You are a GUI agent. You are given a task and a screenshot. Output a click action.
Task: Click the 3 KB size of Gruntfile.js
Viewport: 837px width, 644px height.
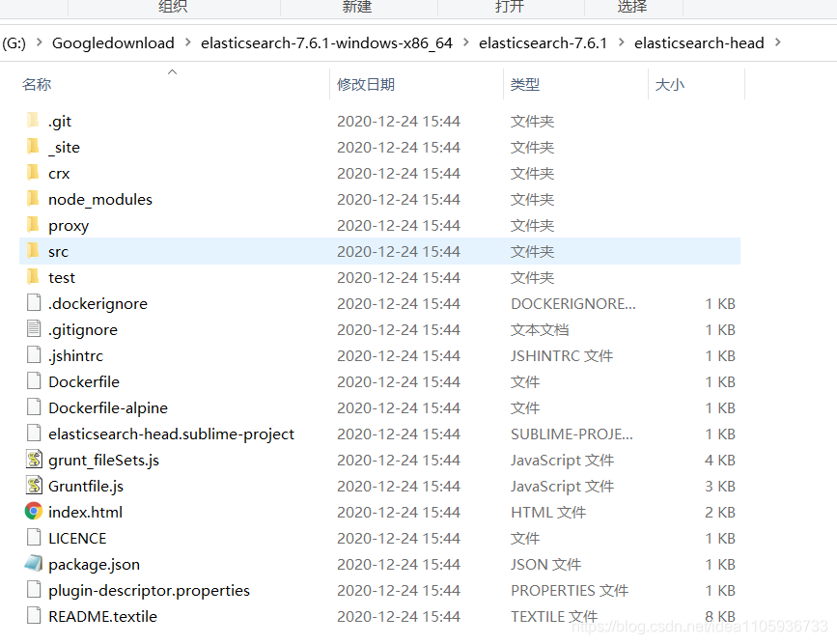click(720, 486)
